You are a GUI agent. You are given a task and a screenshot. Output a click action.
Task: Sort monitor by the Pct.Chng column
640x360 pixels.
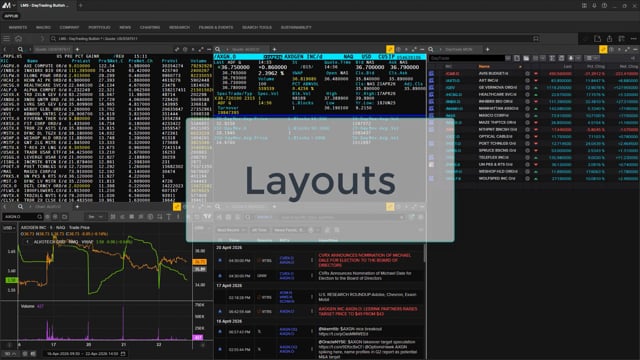pyautogui.click(x=596, y=66)
